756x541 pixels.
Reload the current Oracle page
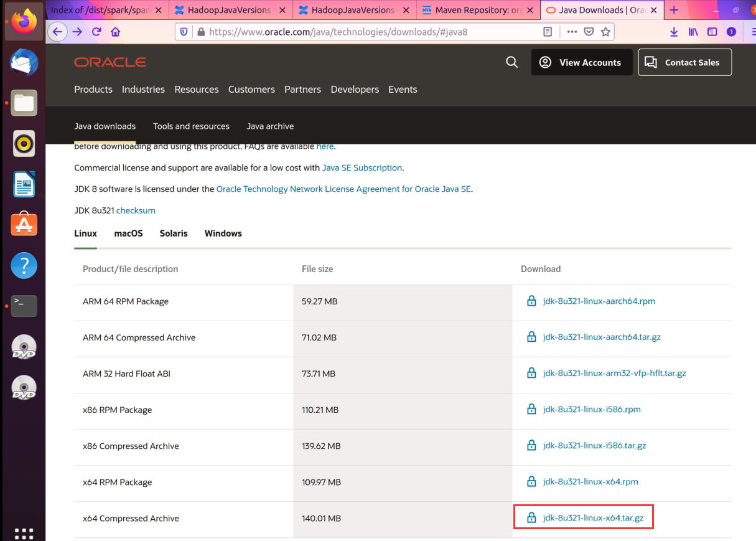tap(96, 32)
